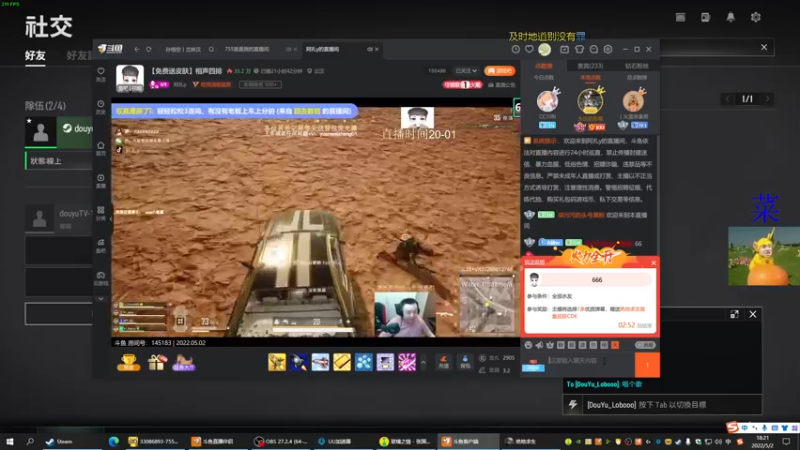
Task: Open notification bell in game client
Action: [731, 17]
